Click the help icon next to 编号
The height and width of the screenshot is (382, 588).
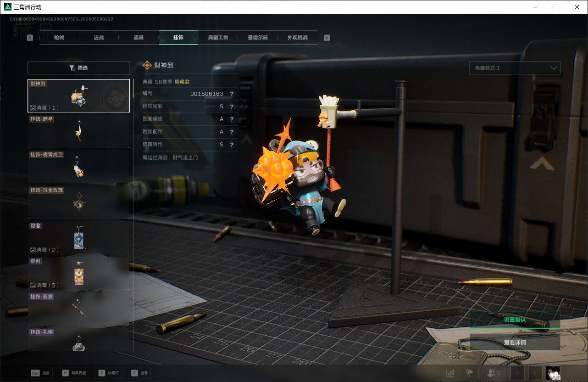coord(232,94)
